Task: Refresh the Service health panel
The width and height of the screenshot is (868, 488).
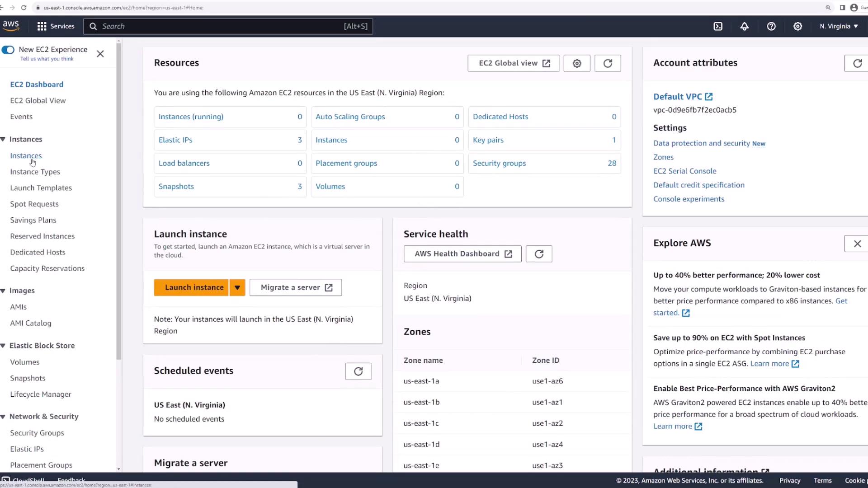Action: [538, 254]
